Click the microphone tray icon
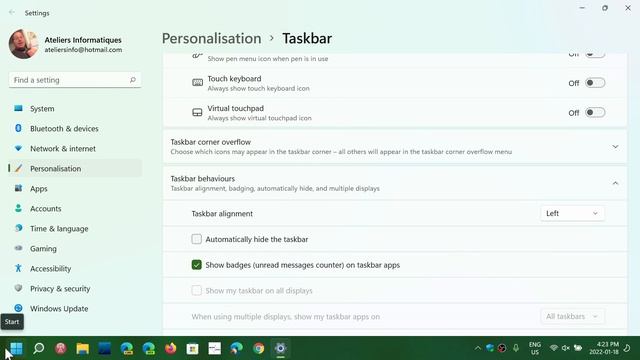Screen dimensions: 640x360 (516, 348)
